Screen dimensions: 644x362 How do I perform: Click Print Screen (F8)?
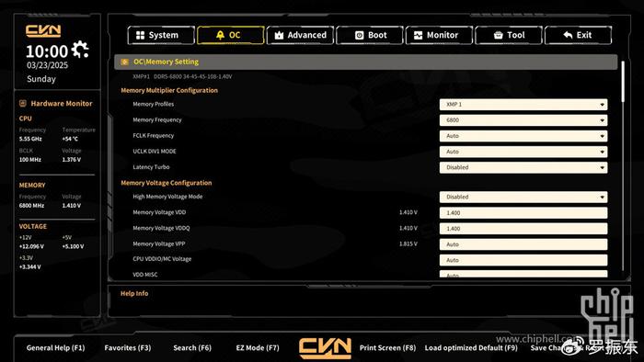pyautogui.click(x=387, y=347)
